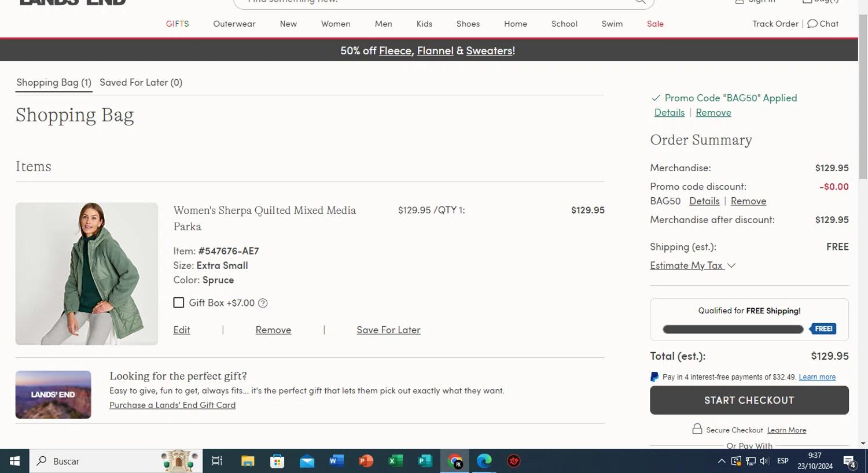Click the secure checkout padlock icon
Viewport: 868px width, 473px height.
pyautogui.click(x=697, y=428)
